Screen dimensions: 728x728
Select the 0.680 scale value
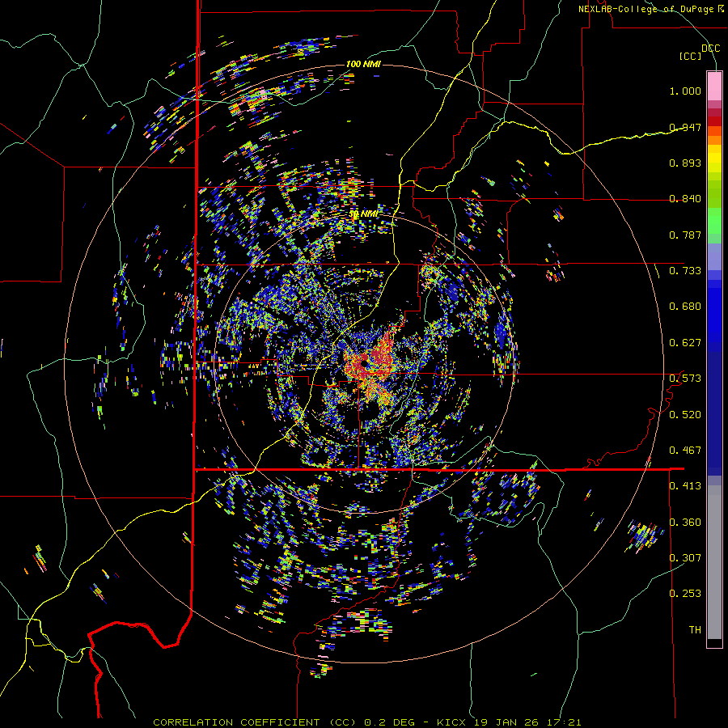(x=685, y=307)
